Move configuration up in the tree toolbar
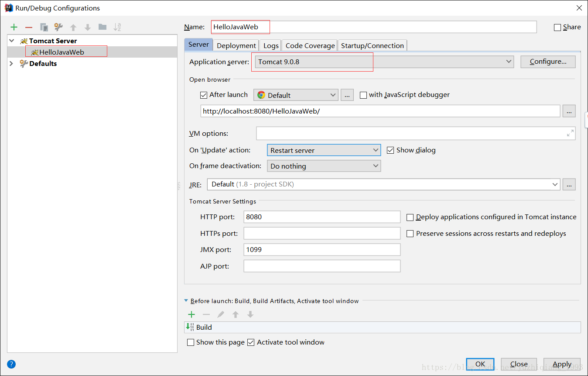 [73, 27]
